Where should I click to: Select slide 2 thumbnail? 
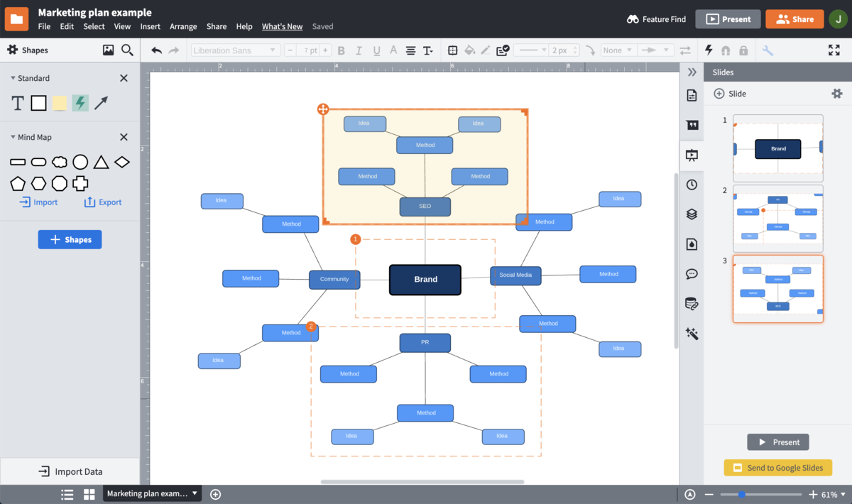(x=777, y=219)
